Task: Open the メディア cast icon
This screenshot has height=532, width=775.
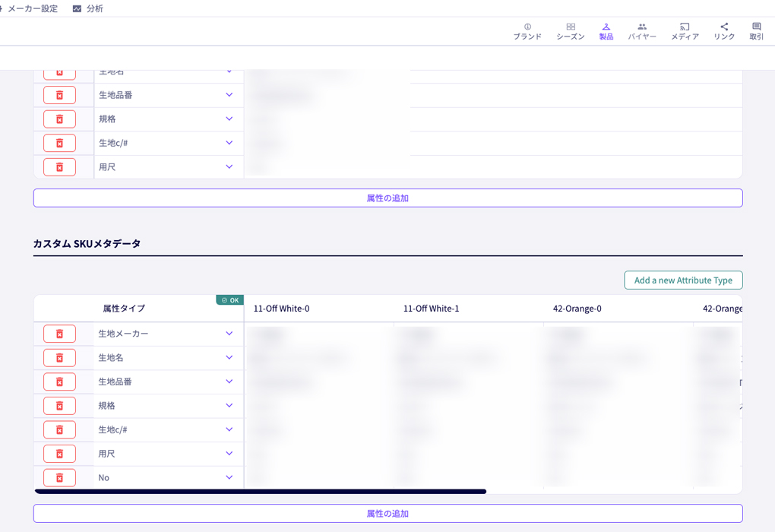Action: click(x=685, y=27)
